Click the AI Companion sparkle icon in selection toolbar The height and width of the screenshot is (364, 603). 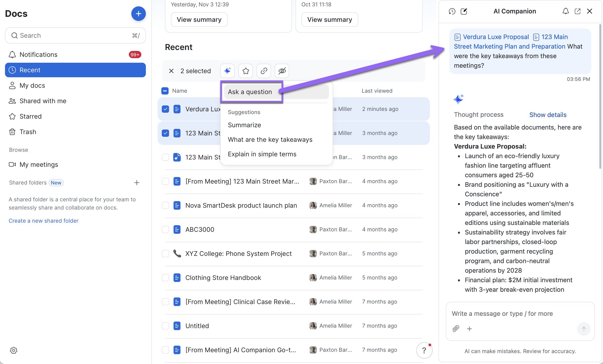pyautogui.click(x=227, y=71)
